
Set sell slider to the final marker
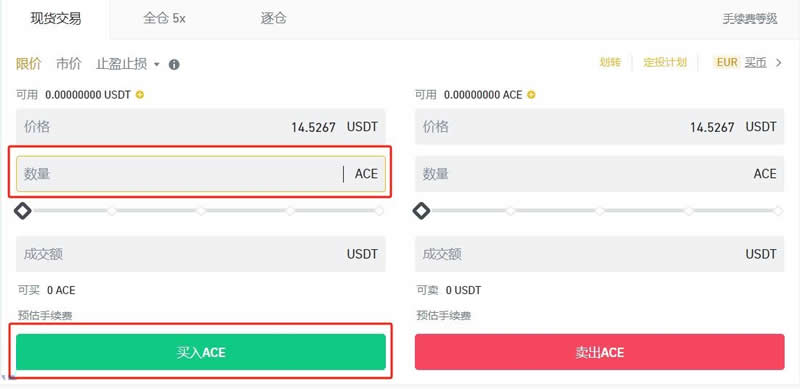[778, 211]
